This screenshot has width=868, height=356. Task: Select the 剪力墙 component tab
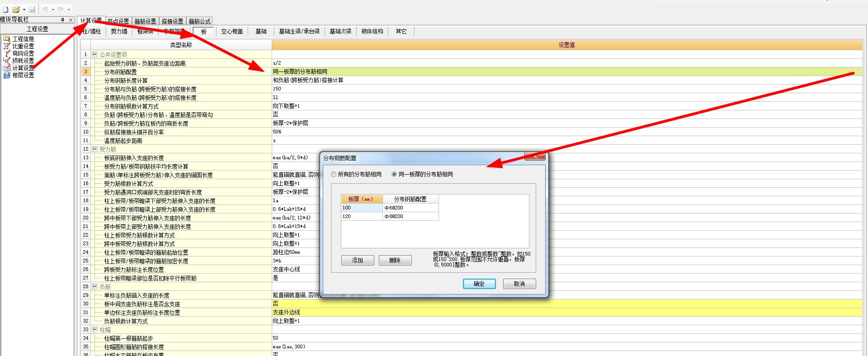pos(119,32)
